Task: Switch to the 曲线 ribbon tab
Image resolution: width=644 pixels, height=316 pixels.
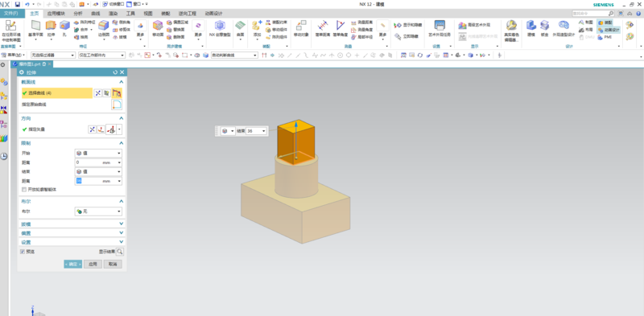Action: [95, 14]
